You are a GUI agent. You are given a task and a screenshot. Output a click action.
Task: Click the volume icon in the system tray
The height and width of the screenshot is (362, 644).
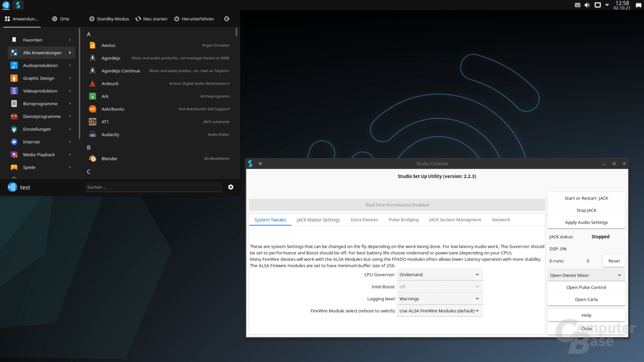click(587, 6)
